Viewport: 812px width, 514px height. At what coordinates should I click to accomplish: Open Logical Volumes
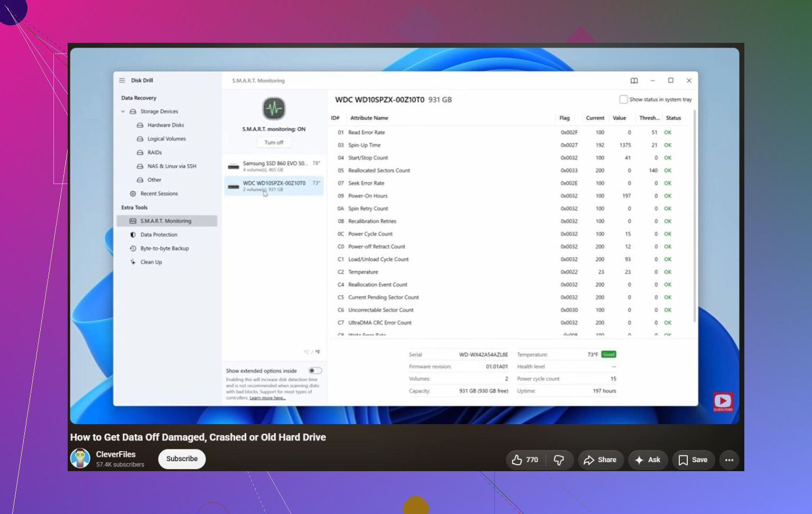point(167,139)
